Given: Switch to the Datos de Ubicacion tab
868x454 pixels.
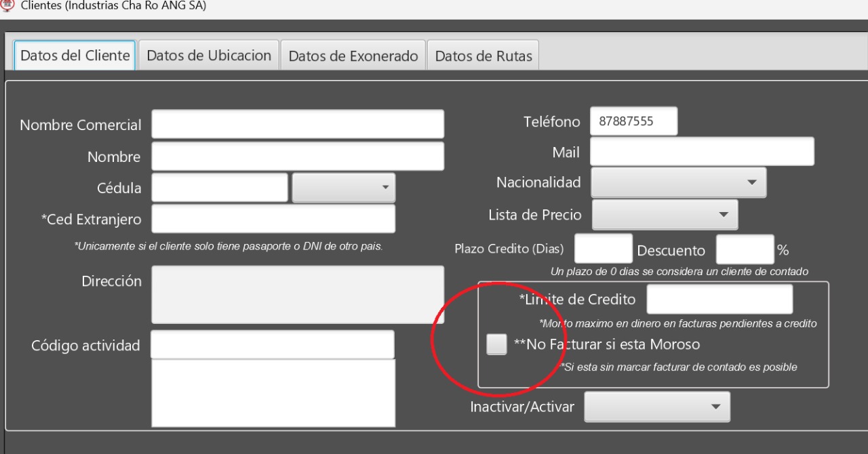Looking at the screenshot, I should (x=209, y=56).
